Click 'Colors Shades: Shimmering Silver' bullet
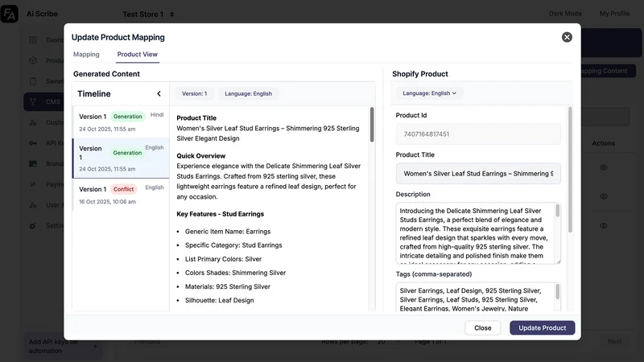The width and height of the screenshot is (644, 362). (235, 273)
